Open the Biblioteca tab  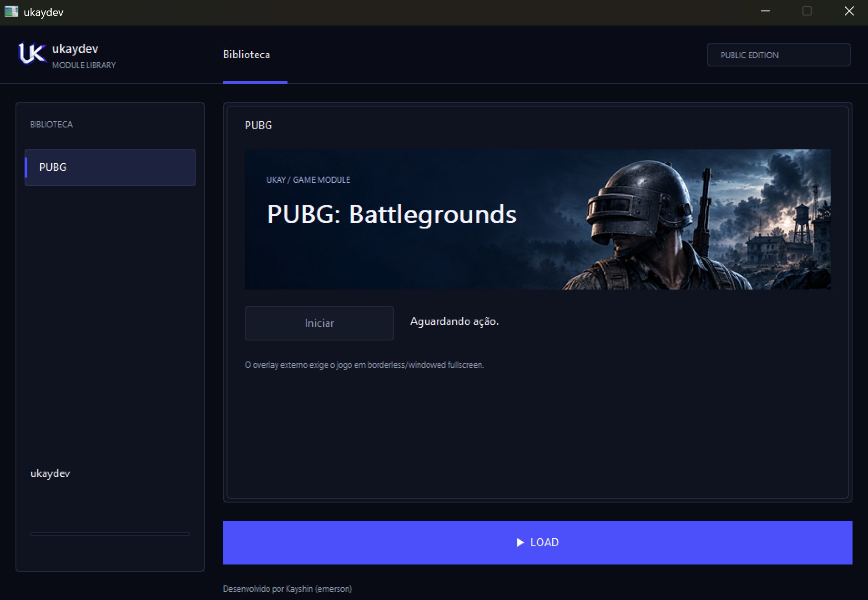(246, 55)
